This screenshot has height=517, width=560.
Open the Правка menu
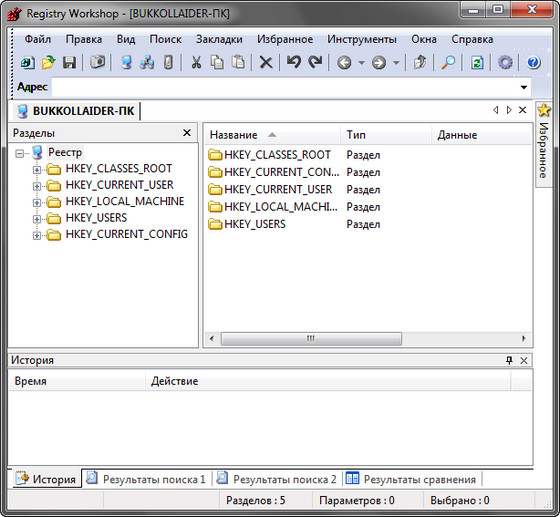[x=84, y=39]
